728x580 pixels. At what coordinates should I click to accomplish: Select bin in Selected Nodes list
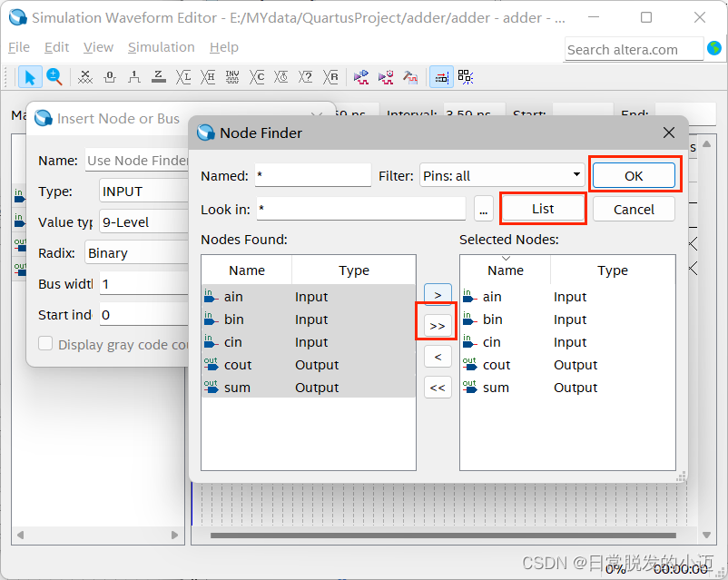point(567,319)
